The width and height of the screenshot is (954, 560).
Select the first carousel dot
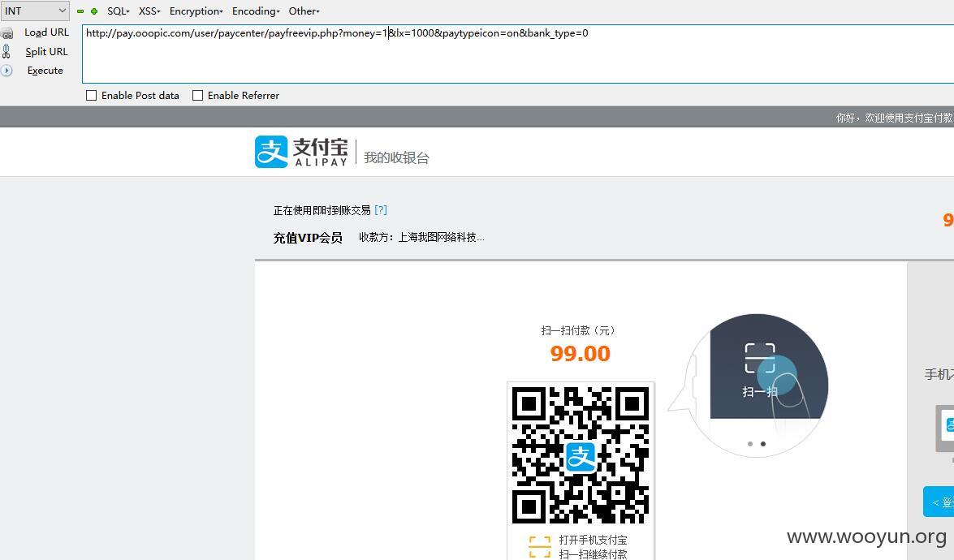750,444
